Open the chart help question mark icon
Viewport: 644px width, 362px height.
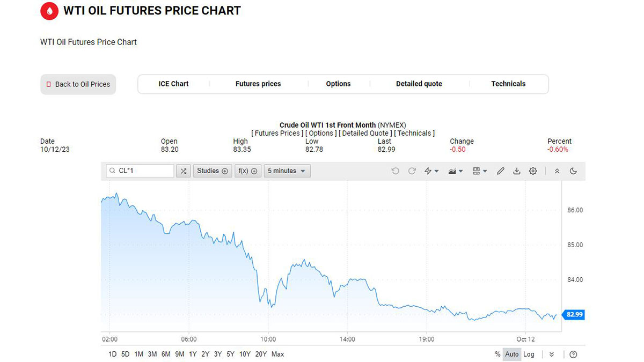coord(573,354)
